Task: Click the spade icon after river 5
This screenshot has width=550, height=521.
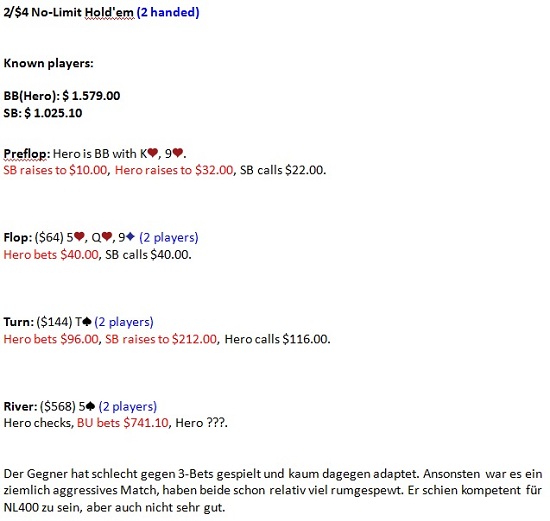Action: [90, 406]
